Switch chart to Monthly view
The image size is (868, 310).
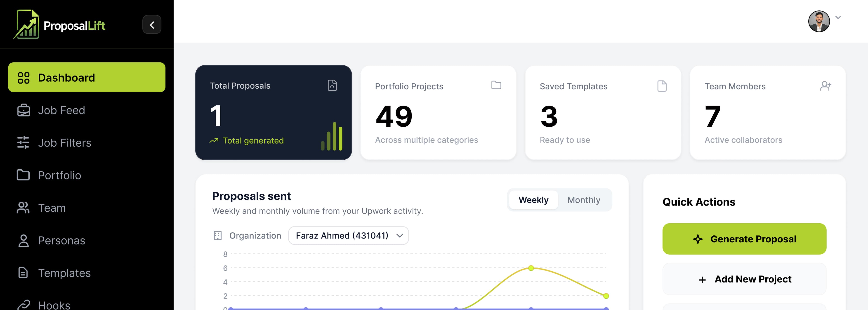coord(584,200)
